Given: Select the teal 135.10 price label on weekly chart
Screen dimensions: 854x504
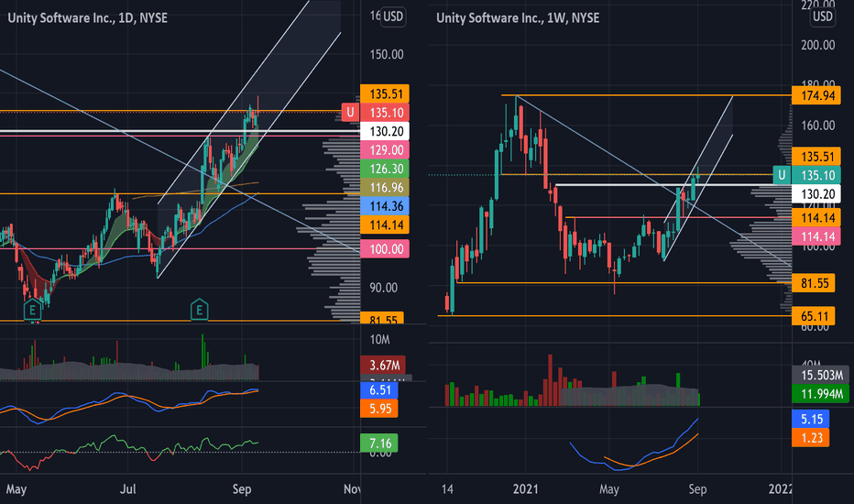Looking at the screenshot, I should point(816,175).
